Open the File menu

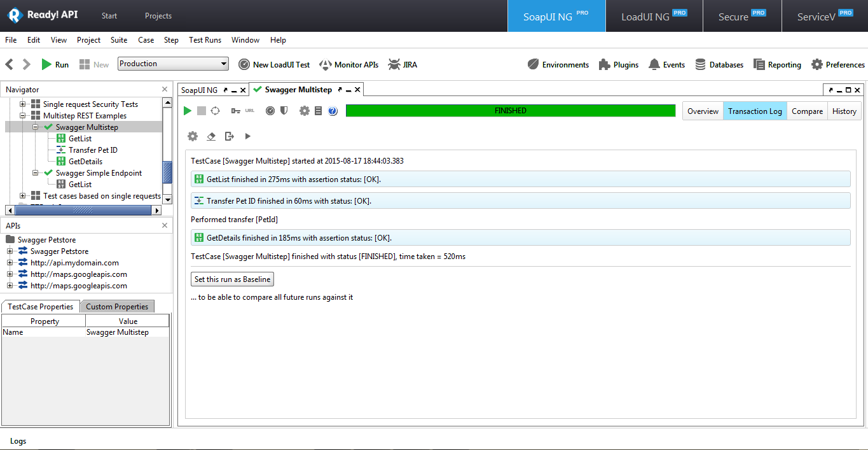pos(11,40)
